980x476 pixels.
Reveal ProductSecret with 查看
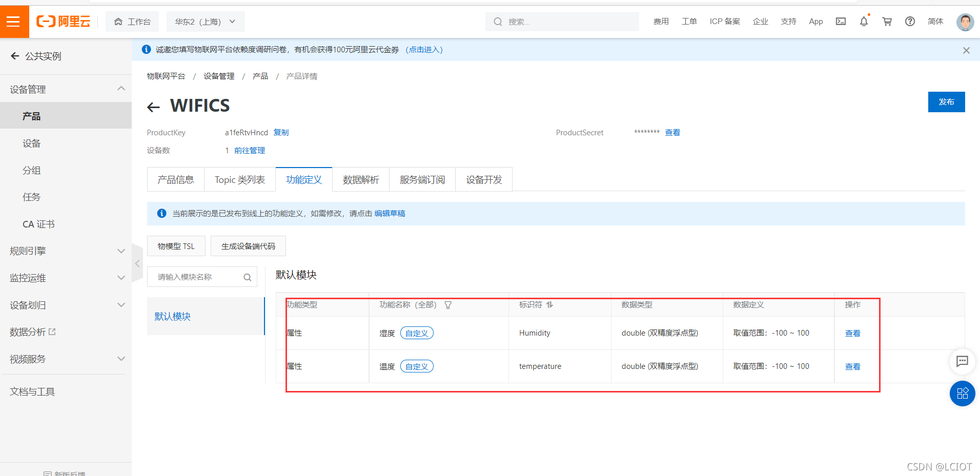coord(672,133)
